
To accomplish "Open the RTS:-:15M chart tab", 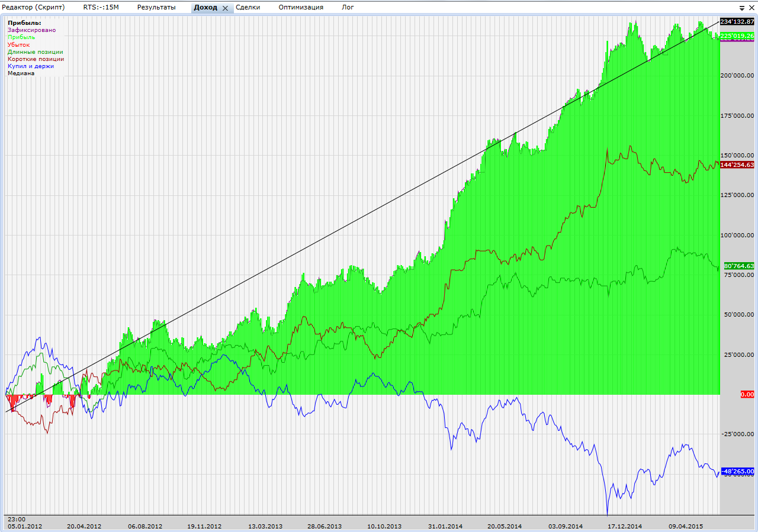I will (101, 7).
